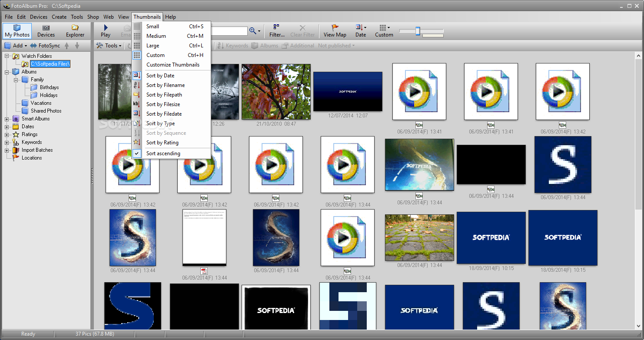Open the Tools dropdown in toolbar
Screen dimensions: 644x340
pyautogui.click(x=109, y=46)
